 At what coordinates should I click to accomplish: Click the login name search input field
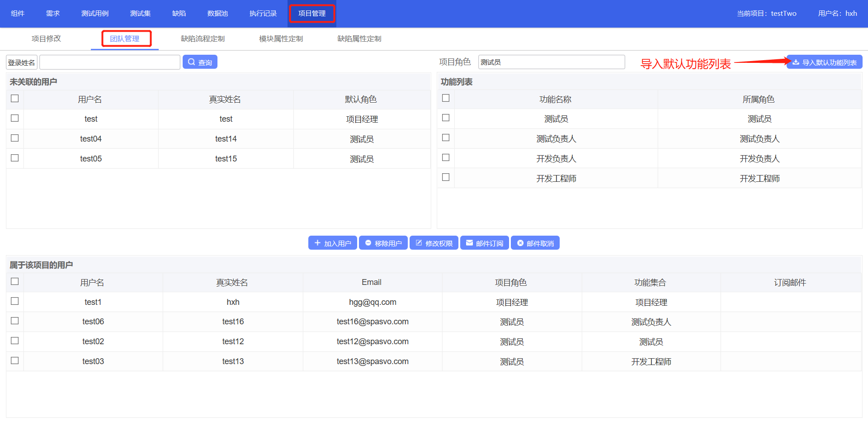tap(110, 62)
